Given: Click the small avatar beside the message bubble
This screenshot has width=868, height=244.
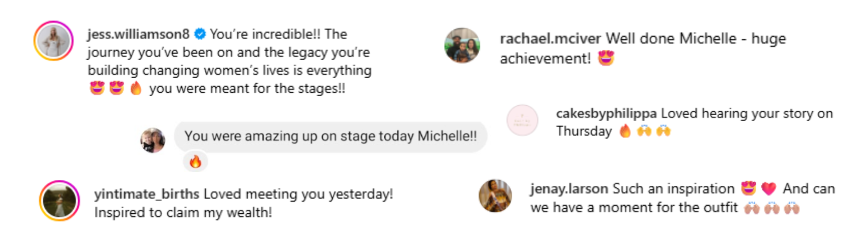Looking at the screenshot, I should tap(153, 140).
